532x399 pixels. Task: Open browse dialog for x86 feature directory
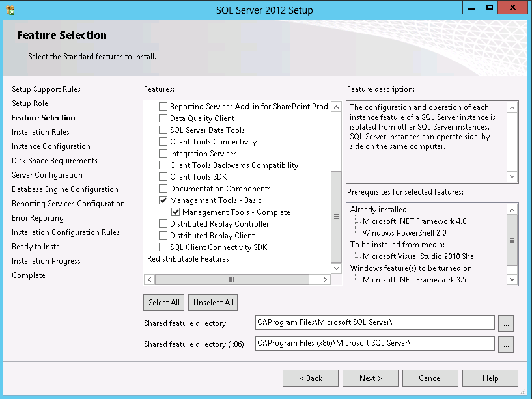tap(506, 343)
